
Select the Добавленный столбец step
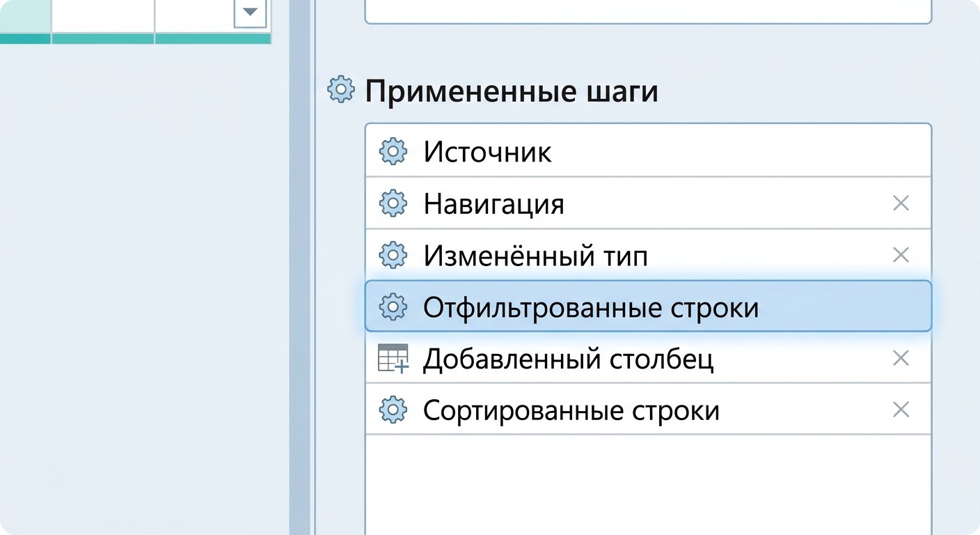click(648, 358)
